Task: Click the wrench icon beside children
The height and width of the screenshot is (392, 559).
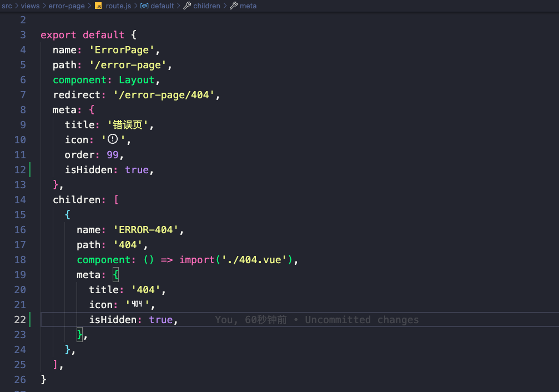Action: [187, 6]
